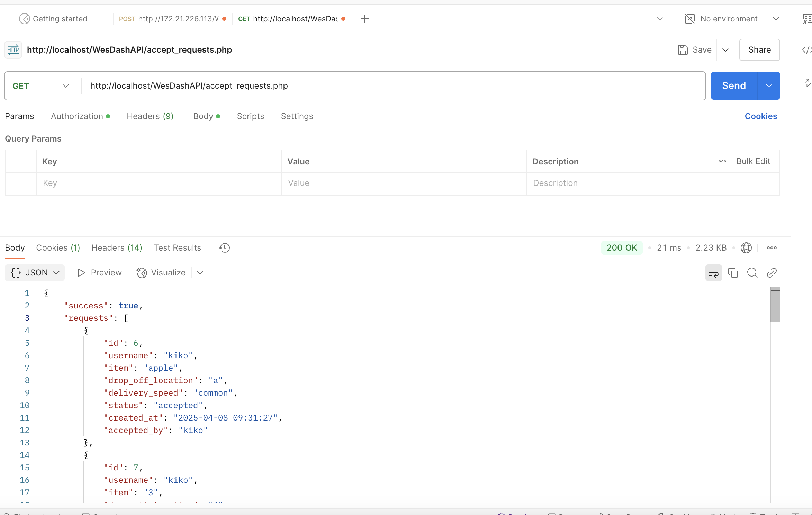This screenshot has width=812, height=515.
Task: Open network information via globe icon
Action: [746, 248]
